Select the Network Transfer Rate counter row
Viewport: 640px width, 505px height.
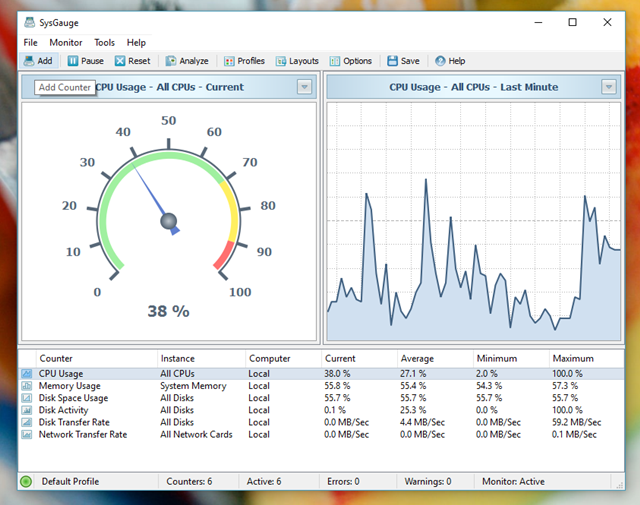point(322,434)
